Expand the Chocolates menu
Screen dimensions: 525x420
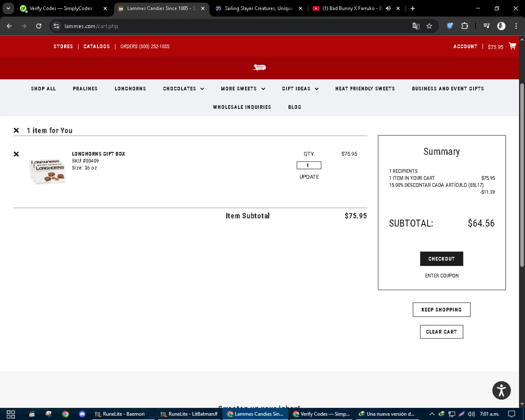click(x=183, y=89)
